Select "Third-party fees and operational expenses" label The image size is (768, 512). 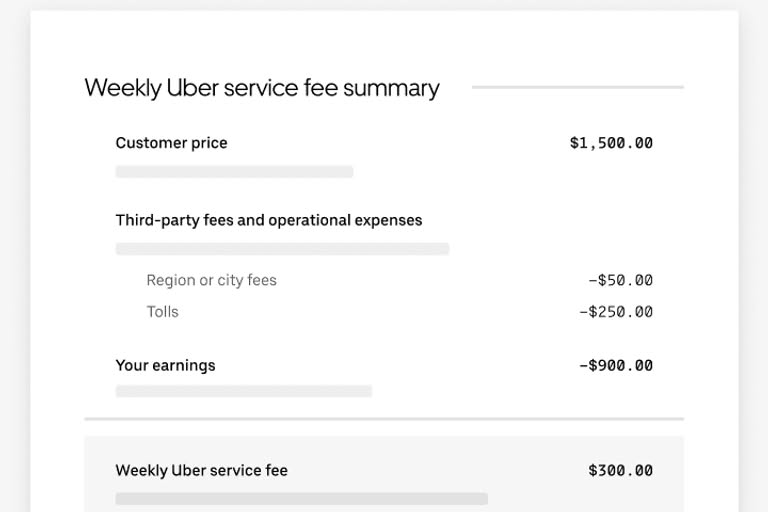[269, 220]
